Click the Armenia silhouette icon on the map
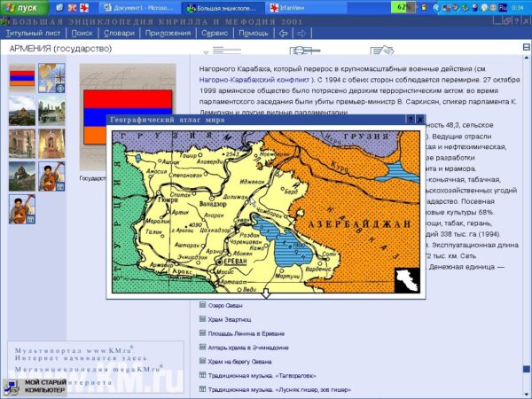This screenshot has width=532, height=399. 406,279
